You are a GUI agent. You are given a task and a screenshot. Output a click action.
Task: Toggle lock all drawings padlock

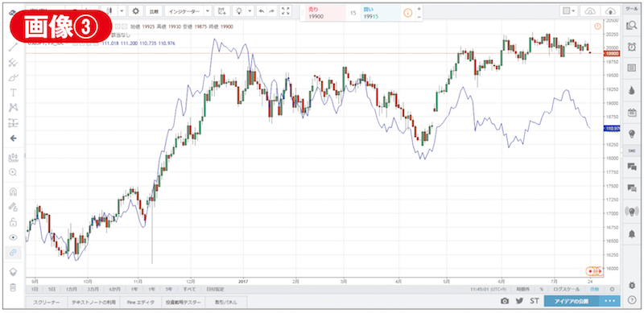pos(13,222)
